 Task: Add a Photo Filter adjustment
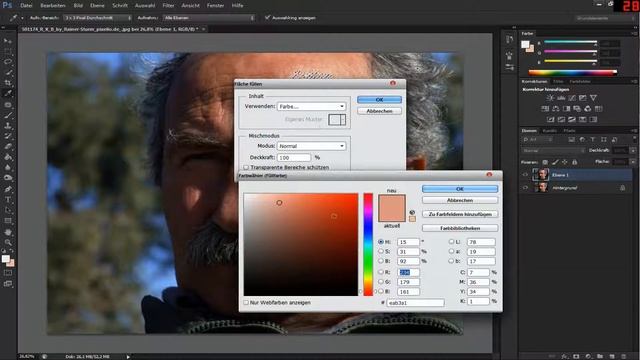click(577, 109)
